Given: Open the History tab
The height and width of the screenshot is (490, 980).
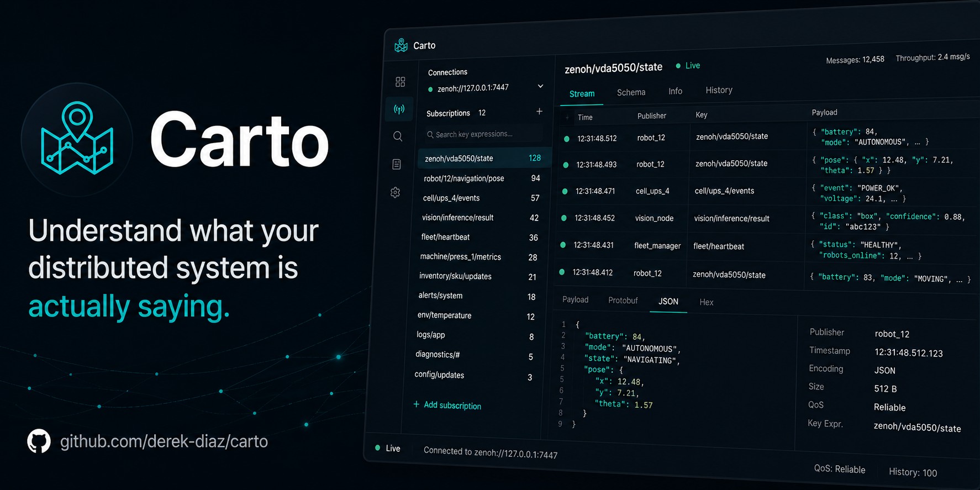Looking at the screenshot, I should click(x=719, y=90).
